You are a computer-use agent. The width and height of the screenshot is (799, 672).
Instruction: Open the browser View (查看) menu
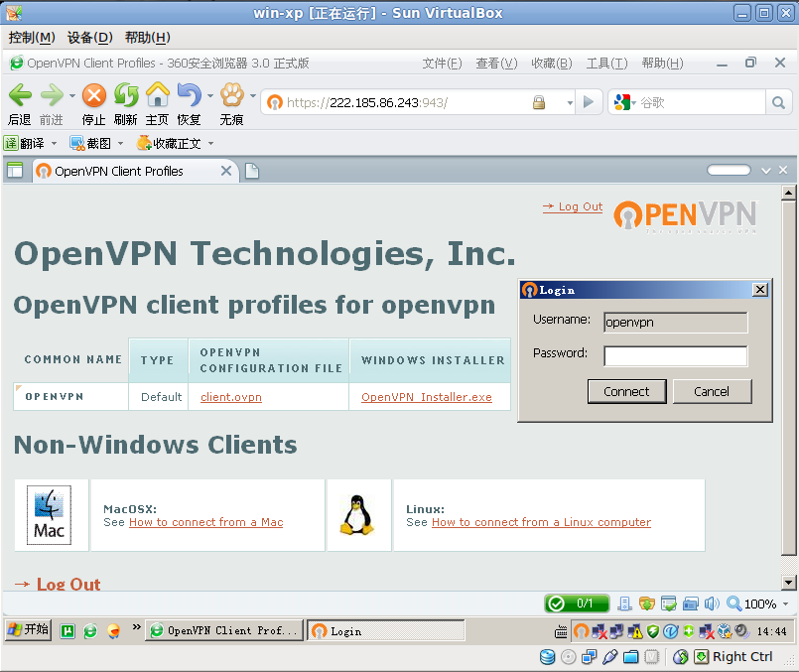pos(496,64)
